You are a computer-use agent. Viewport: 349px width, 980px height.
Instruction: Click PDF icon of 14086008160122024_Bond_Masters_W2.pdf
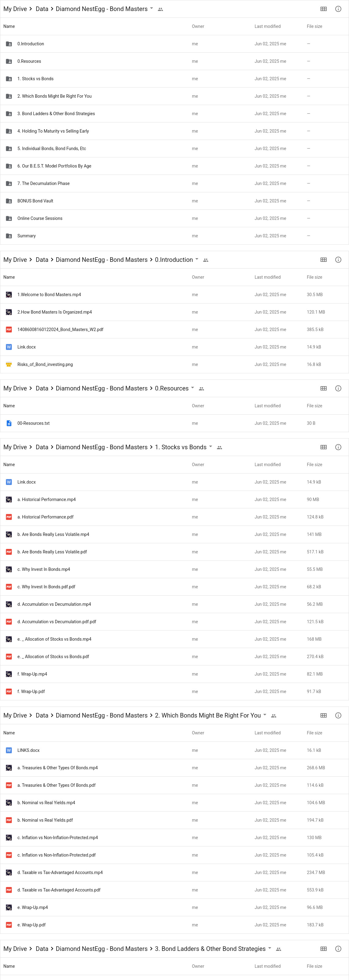(x=9, y=330)
